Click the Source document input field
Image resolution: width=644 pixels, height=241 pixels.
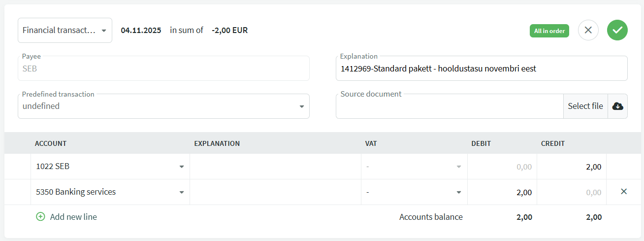coord(449,106)
